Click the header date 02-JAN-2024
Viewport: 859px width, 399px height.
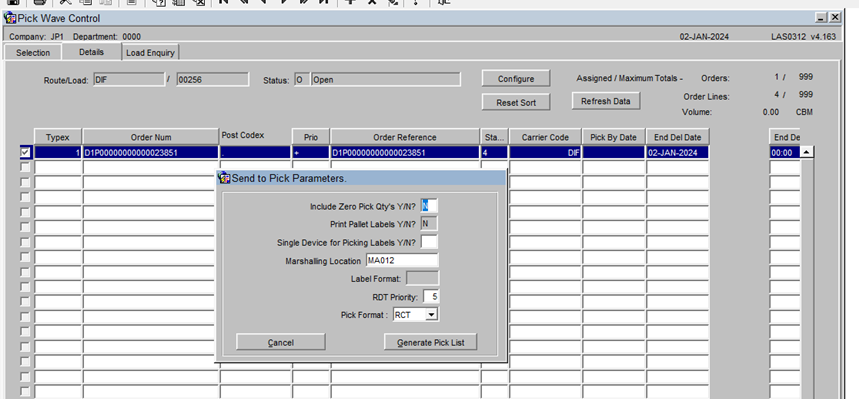(704, 37)
